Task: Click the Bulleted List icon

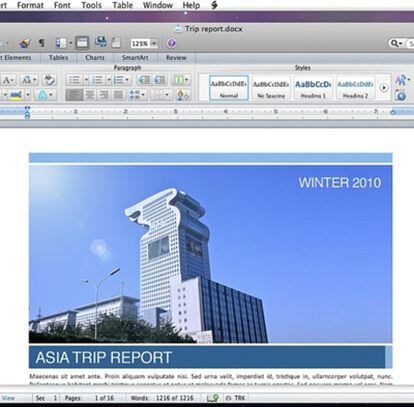Action: pos(74,80)
